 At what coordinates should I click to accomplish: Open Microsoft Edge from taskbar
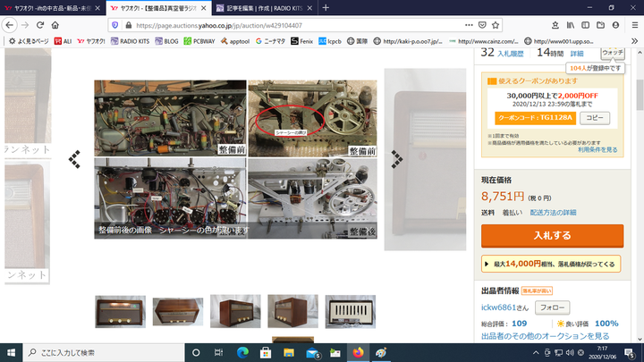coord(241,352)
